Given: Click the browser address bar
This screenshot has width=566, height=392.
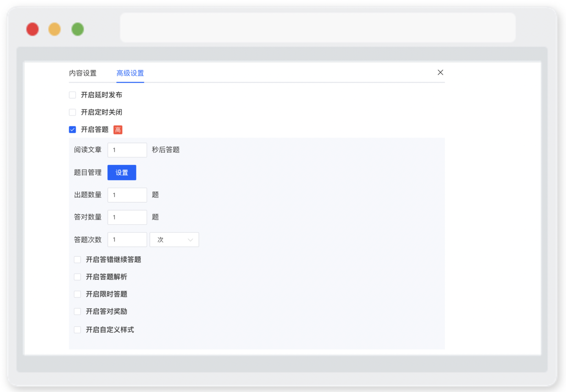Looking at the screenshot, I should click(x=318, y=28).
